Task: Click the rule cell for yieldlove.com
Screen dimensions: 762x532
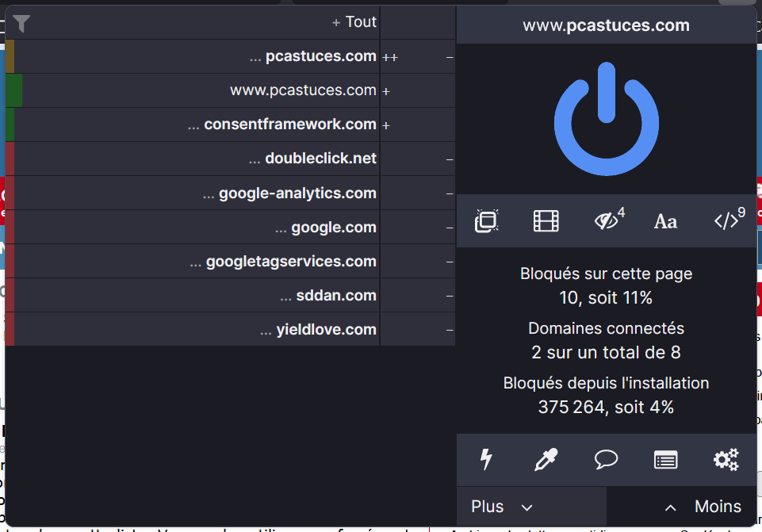Action: pos(417,329)
